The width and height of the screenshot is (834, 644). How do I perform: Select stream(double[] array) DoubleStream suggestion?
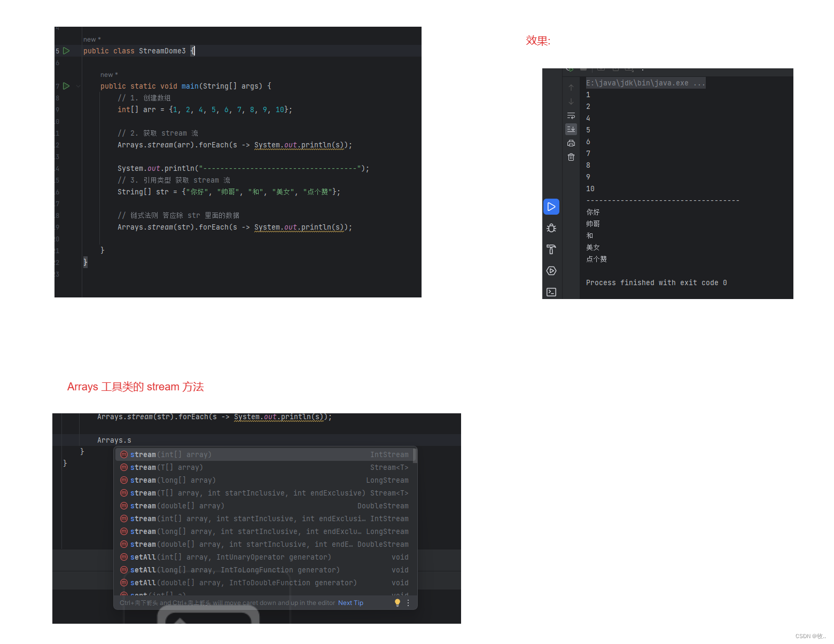coord(264,506)
